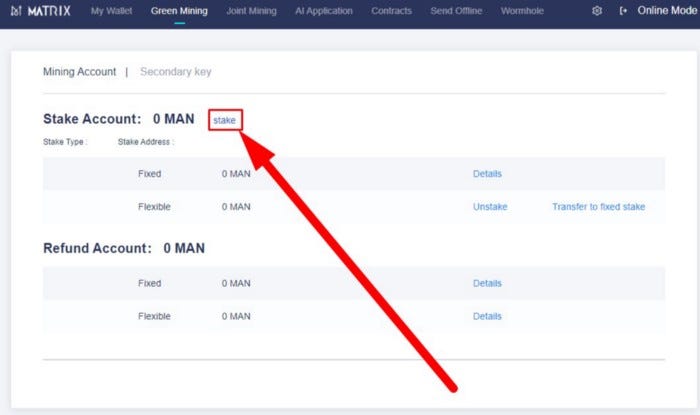Open the Wormhole menu
This screenshot has width=700, height=415.
pyautogui.click(x=522, y=11)
